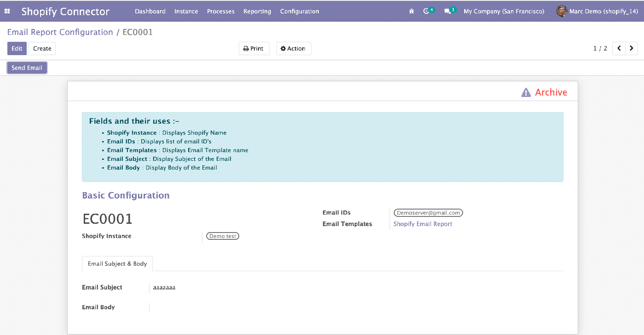Image resolution: width=644 pixels, height=335 pixels.
Task: Click the Basic Configuration heading
Action: click(126, 195)
